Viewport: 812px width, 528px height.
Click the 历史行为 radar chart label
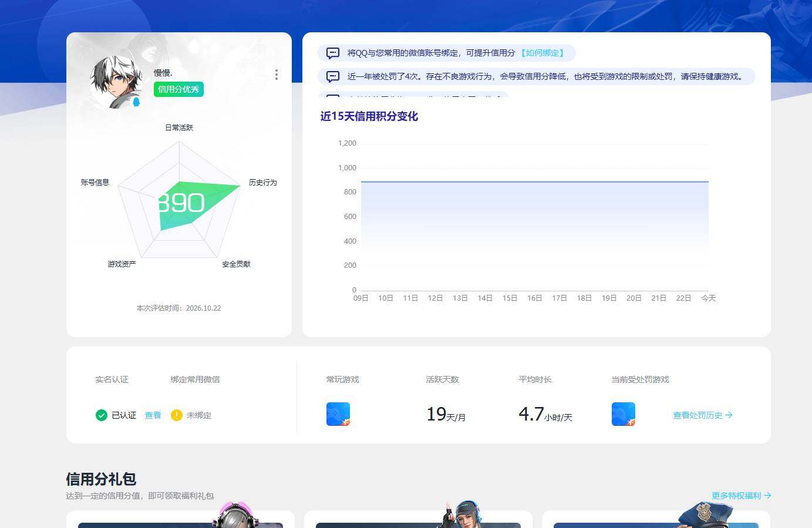pos(262,183)
